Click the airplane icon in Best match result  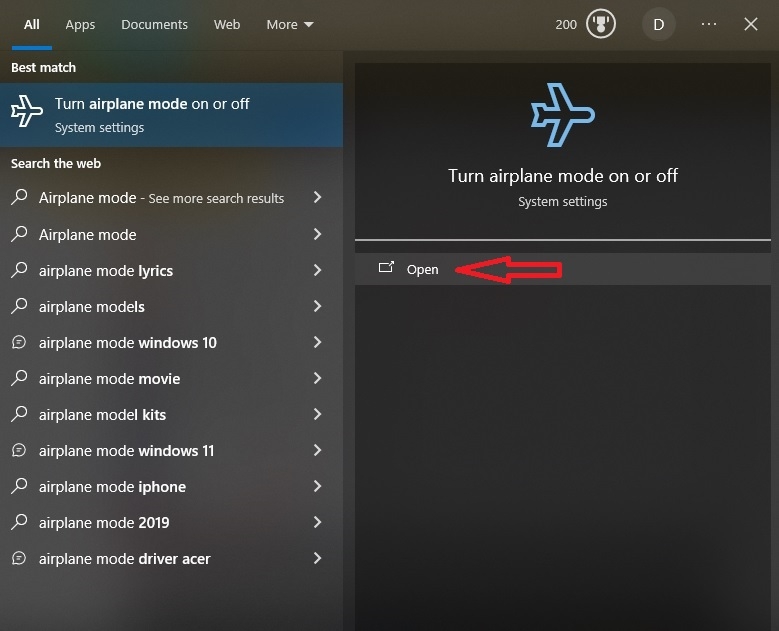coord(27,114)
